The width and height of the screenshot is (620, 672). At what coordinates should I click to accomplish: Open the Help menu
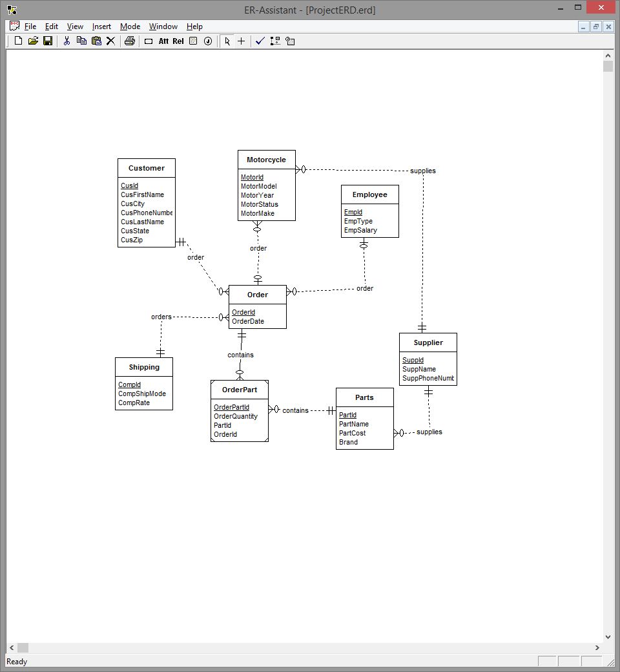click(x=194, y=26)
